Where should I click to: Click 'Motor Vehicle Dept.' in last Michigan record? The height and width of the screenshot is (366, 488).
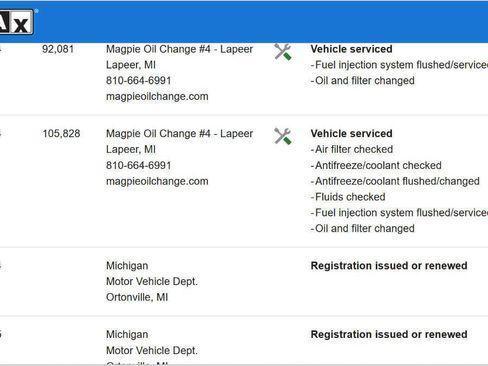point(152,350)
